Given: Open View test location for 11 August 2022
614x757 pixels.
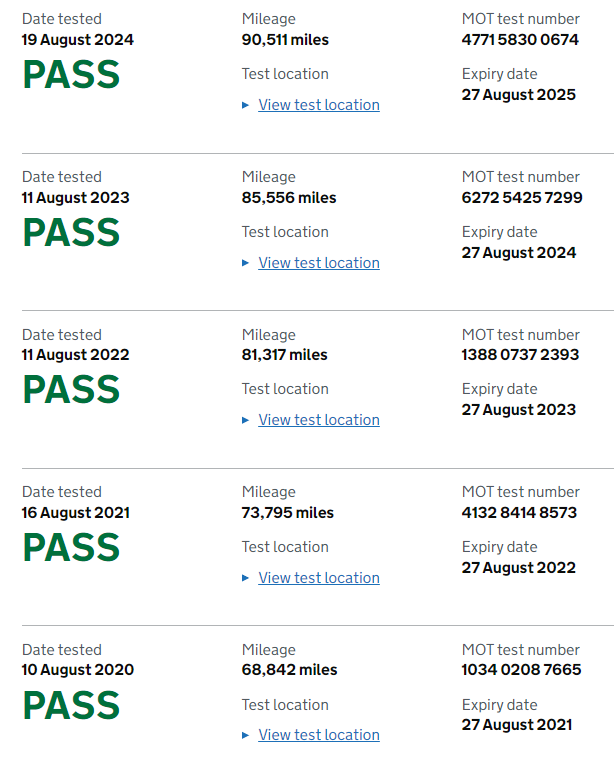Looking at the screenshot, I should click(x=319, y=420).
